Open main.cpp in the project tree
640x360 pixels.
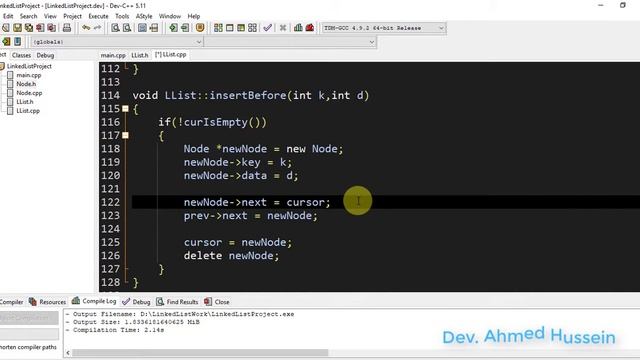(x=29, y=75)
